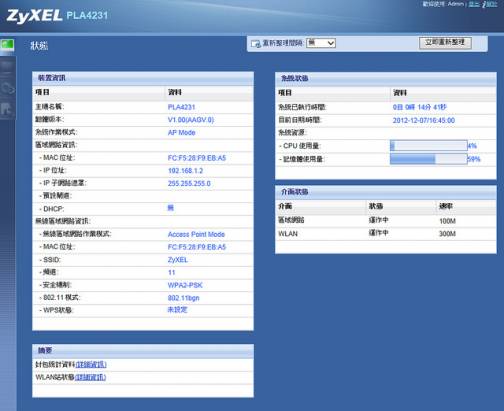Open the refresh interval dropdown
504x411 pixels.
pyautogui.click(x=321, y=43)
